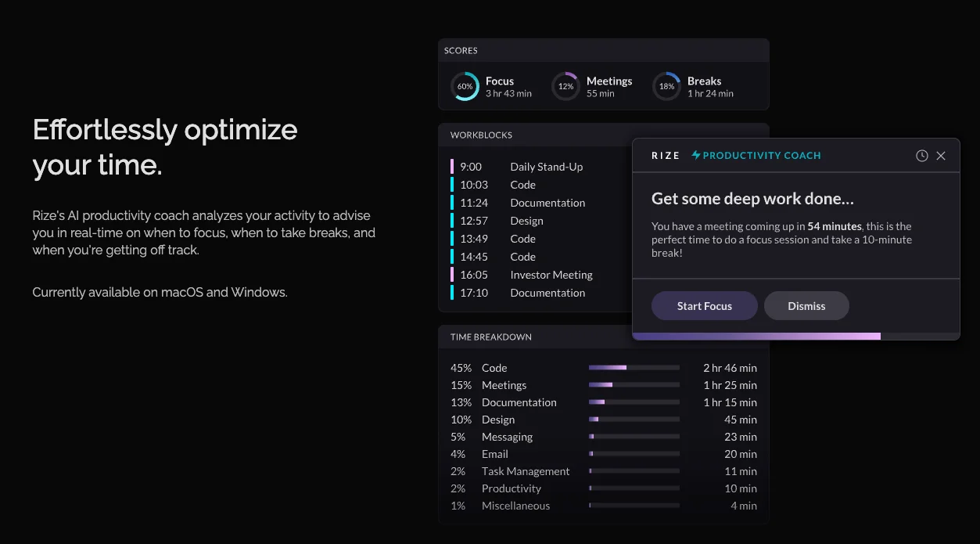This screenshot has width=980, height=544.
Task: Click the Start Focus button
Action: (x=704, y=305)
